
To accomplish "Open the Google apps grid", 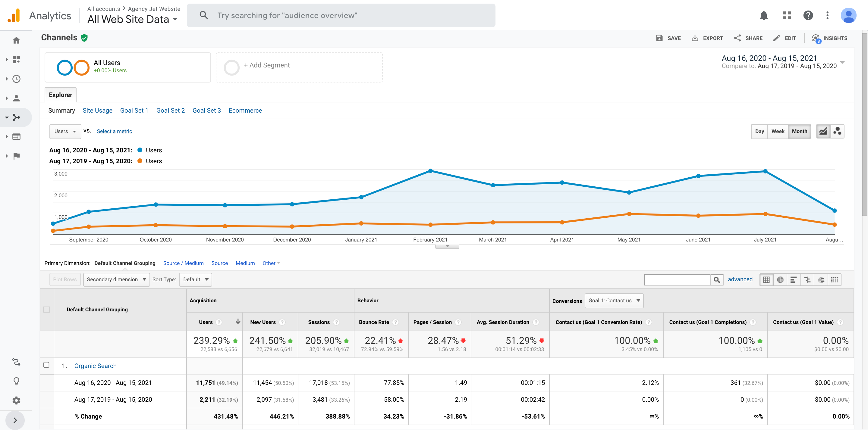I will [x=786, y=15].
